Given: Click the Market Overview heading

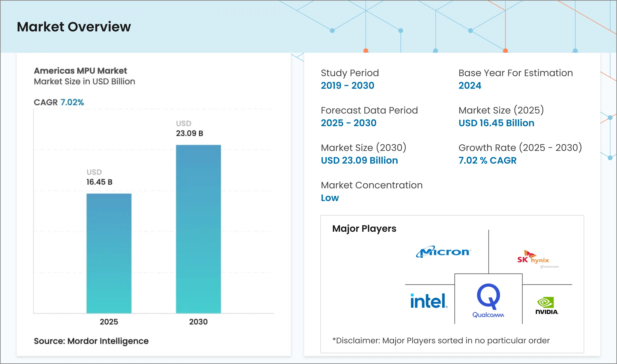Looking at the screenshot, I should [x=74, y=27].
